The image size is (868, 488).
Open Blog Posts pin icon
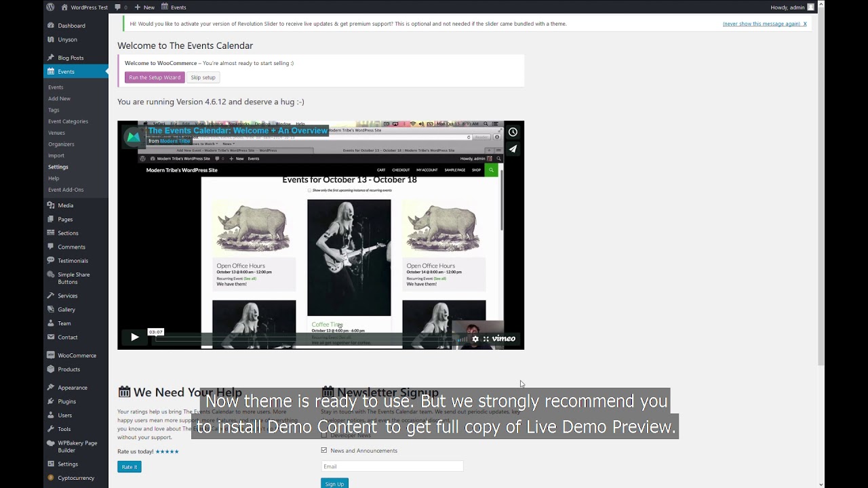[51, 58]
